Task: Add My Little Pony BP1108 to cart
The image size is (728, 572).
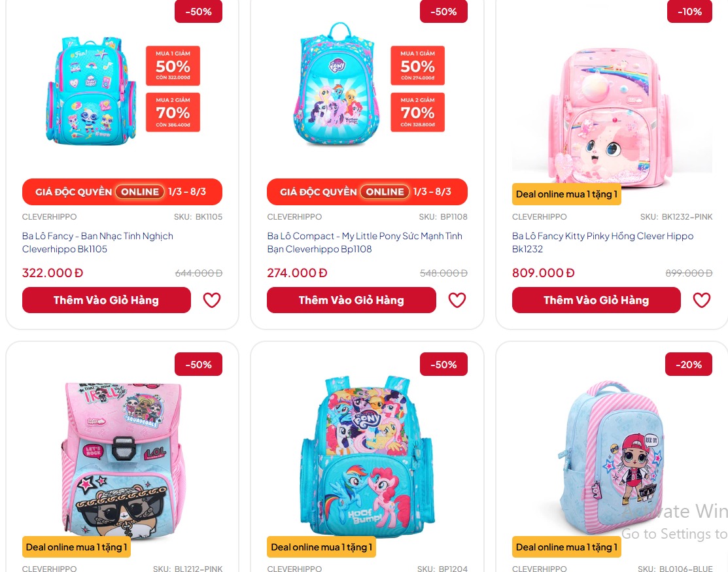Action: pos(351,300)
